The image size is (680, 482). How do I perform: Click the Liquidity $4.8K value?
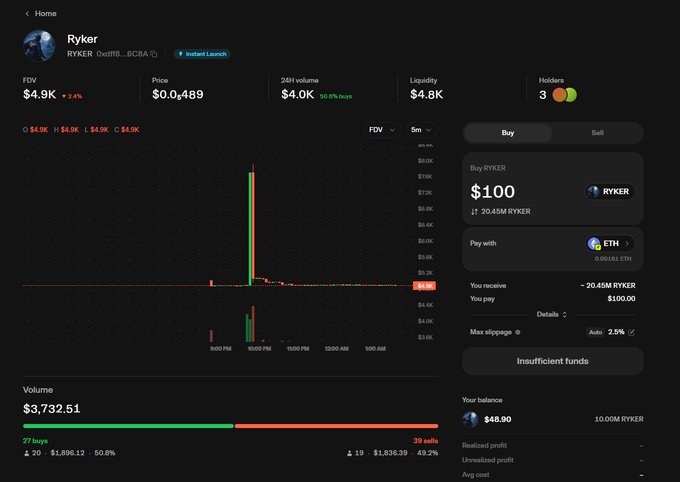[426, 94]
